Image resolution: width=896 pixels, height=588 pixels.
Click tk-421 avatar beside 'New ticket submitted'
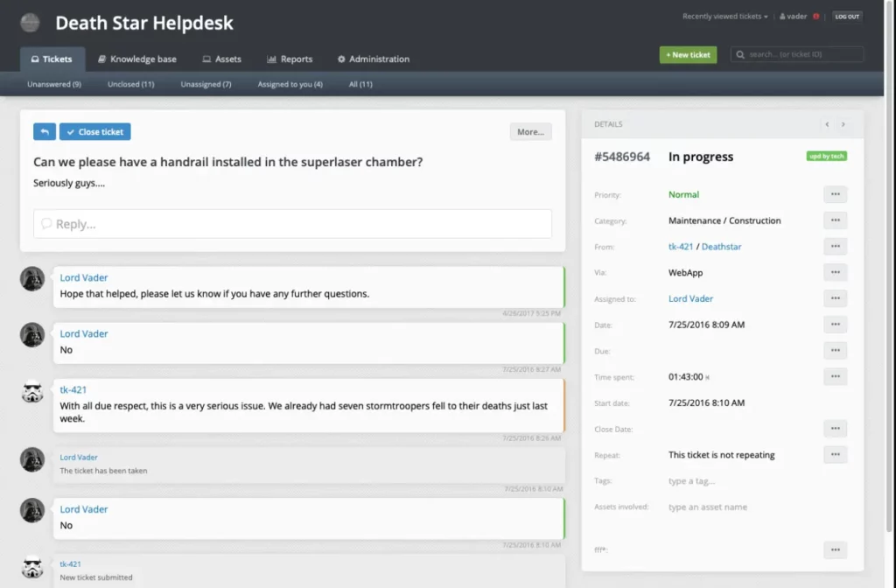(32, 567)
